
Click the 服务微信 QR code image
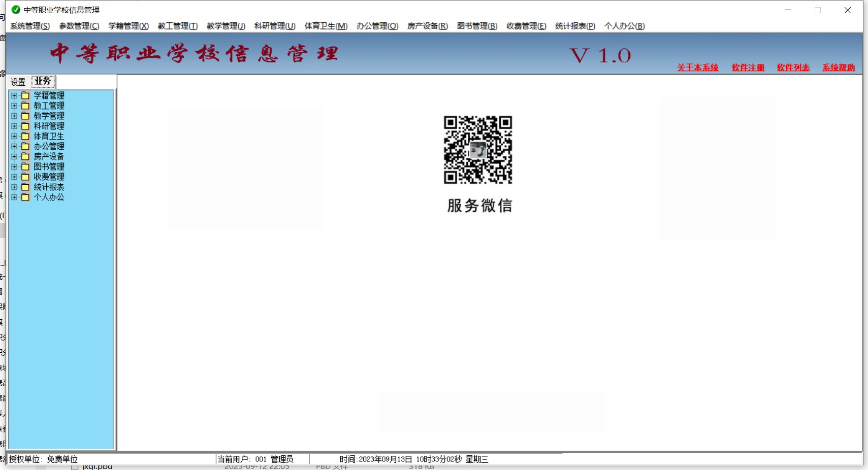477,150
